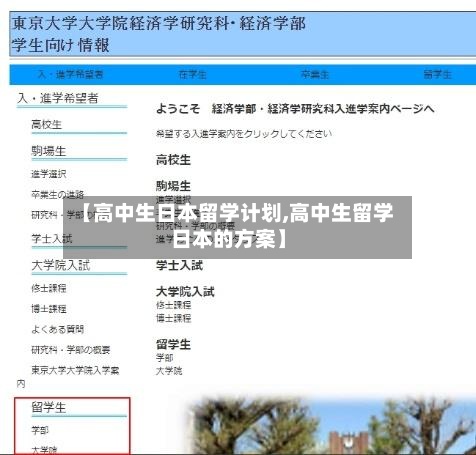The image size is (476, 455).
Task: Open 進学選択 in the left sidebar
Action: click(49, 174)
